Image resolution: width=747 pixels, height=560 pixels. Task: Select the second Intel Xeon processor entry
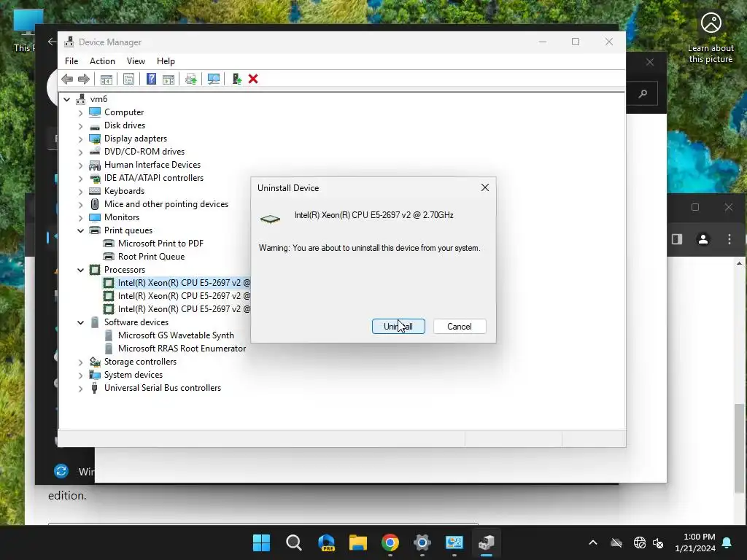pos(184,296)
